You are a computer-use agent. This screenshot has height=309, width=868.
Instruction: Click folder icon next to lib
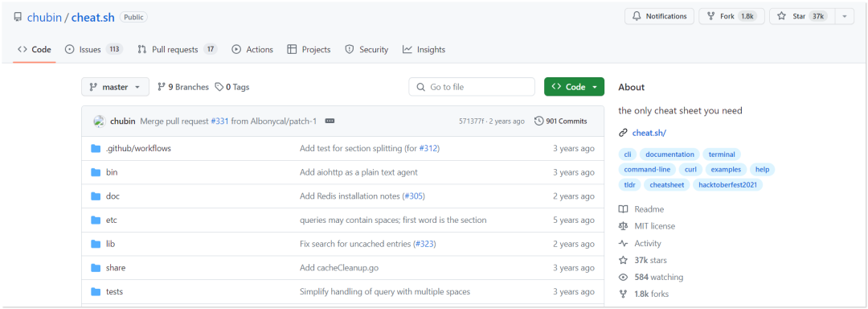point(96,244)
